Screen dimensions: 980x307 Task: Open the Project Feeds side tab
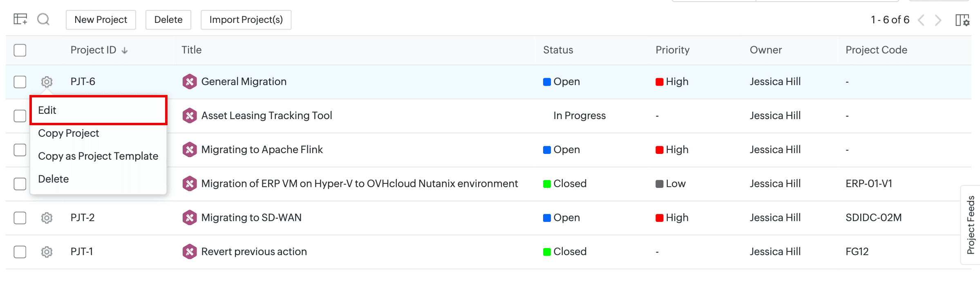[971, 225]
